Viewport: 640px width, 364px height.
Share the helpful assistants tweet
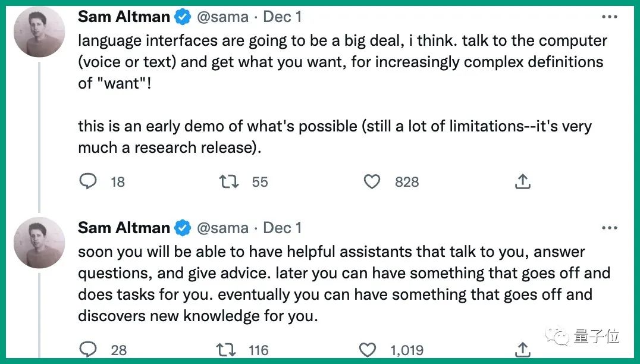coord(522,349)
